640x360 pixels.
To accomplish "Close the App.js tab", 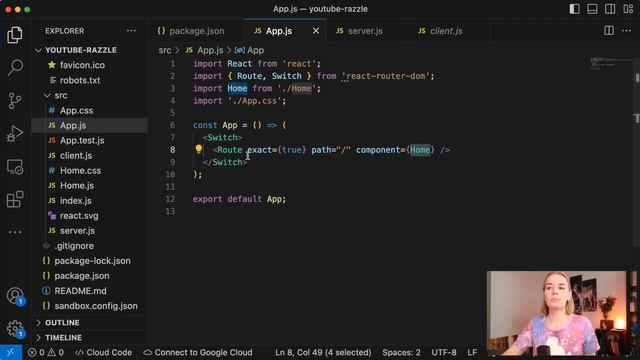I will pyautogui.click(x=316, y=31).
